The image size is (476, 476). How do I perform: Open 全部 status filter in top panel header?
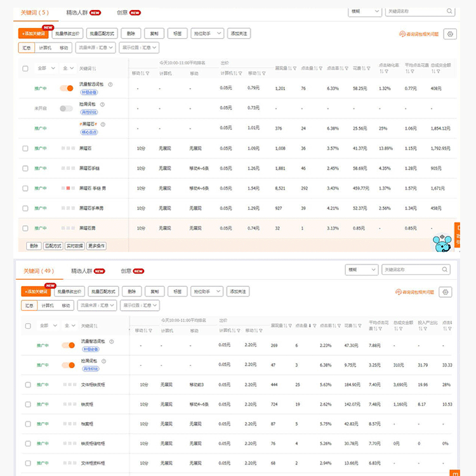pos(46,69)
